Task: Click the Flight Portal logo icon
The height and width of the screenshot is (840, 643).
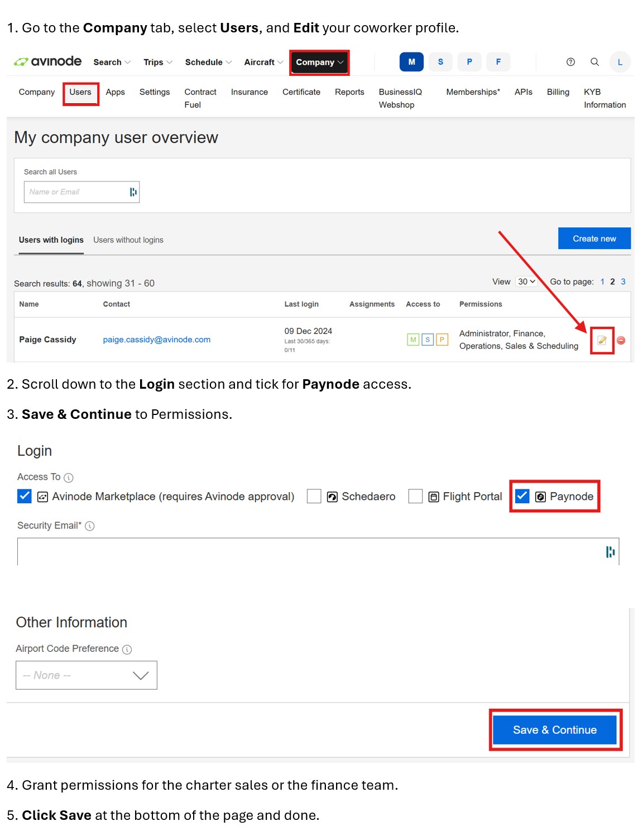Action: [434, 497]
